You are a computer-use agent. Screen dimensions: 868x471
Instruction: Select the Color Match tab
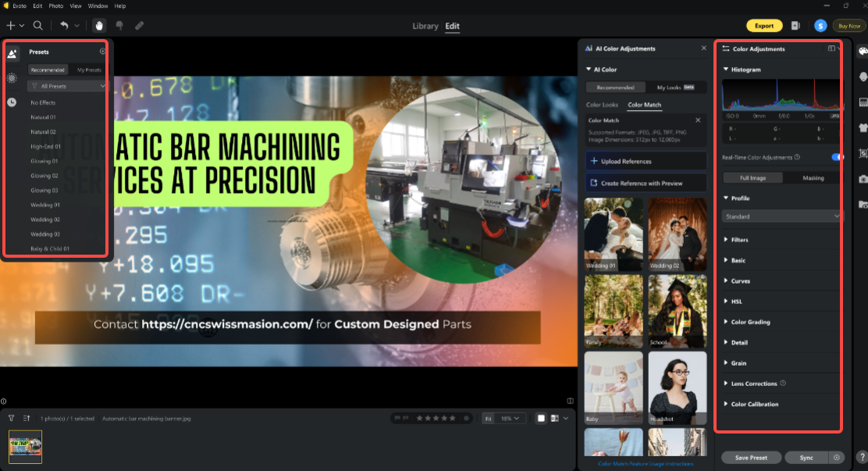(x=644, y=105)
